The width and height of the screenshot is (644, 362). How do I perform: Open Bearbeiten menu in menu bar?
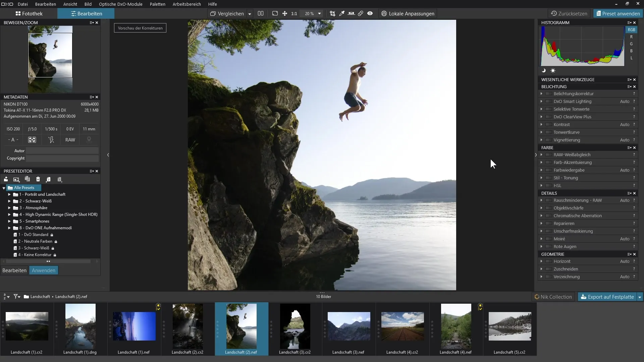[46, 4]
